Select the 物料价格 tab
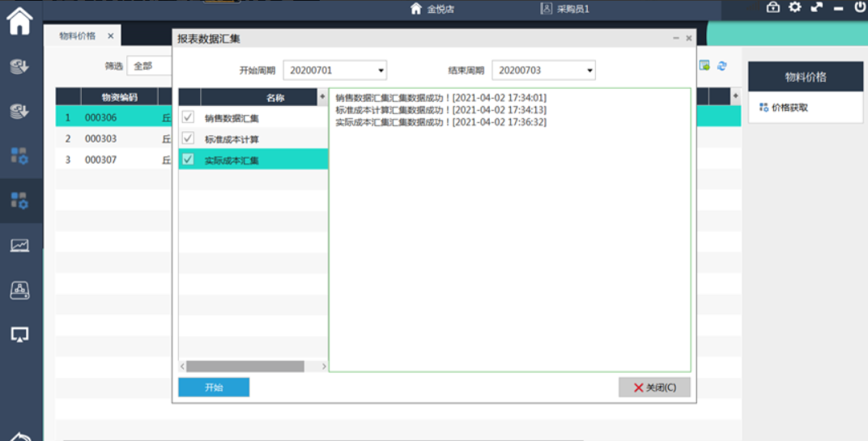The height and width of the screenshot is (441, 868). pos(78,36)
